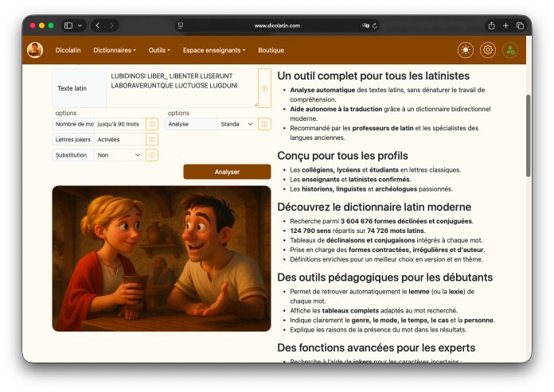Screen dimensions: 554x392
Task: Click info icon beside Substitution
Action: pos(152,155)
